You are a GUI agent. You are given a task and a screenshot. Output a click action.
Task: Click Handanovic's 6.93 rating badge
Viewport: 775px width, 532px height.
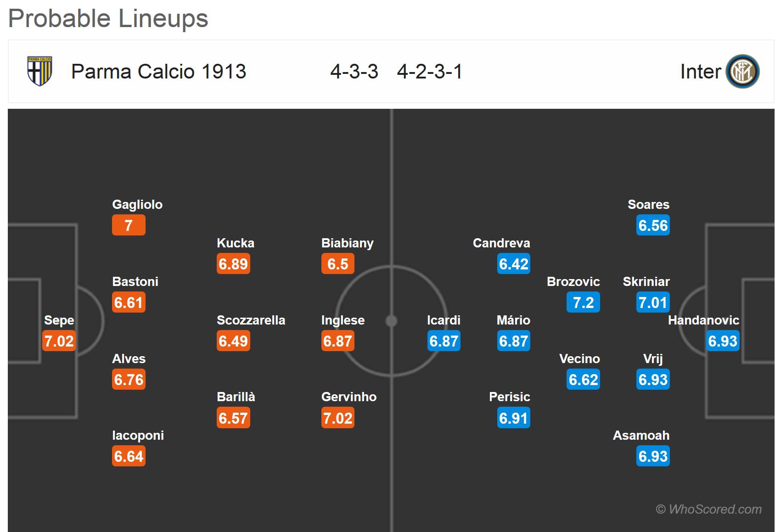pyautogui.click(x=722, y=341)
